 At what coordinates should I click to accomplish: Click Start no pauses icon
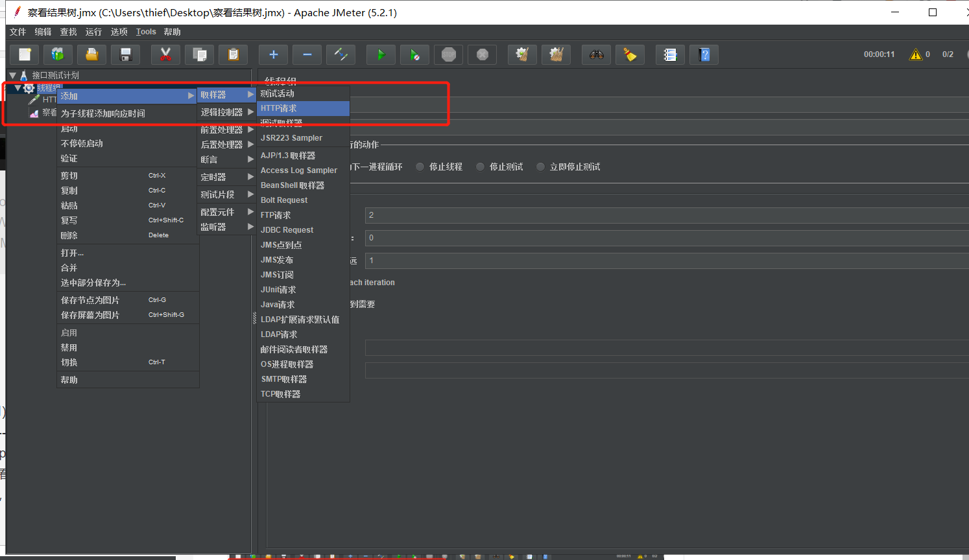(x=415, y=54)
